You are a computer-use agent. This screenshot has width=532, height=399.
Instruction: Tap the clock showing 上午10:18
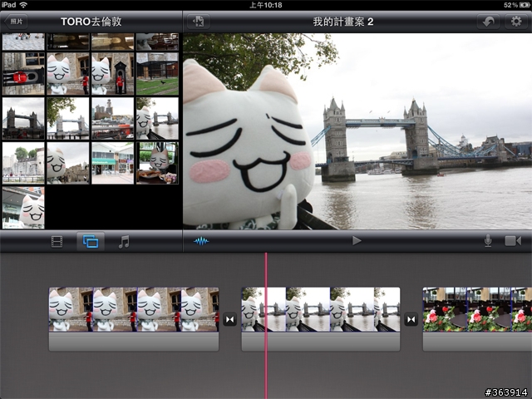point(266,5)
